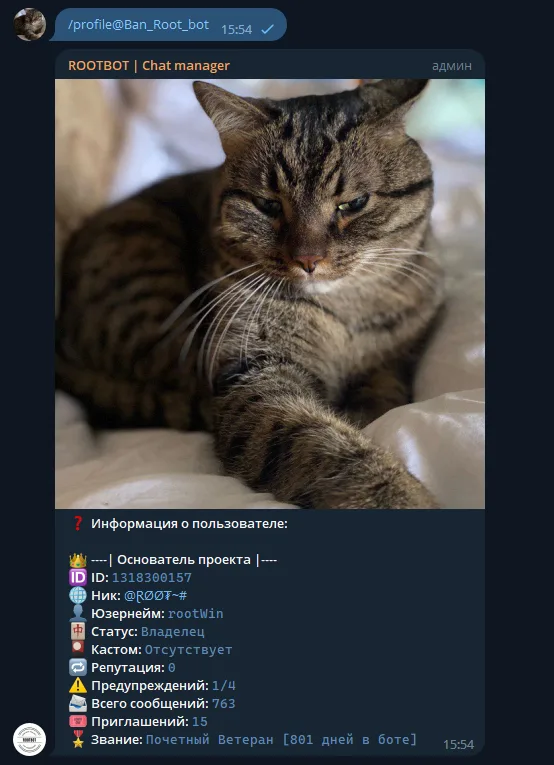
Task: Click the warning triangle emoji beside Предупреждений
Action: point(78,685)
